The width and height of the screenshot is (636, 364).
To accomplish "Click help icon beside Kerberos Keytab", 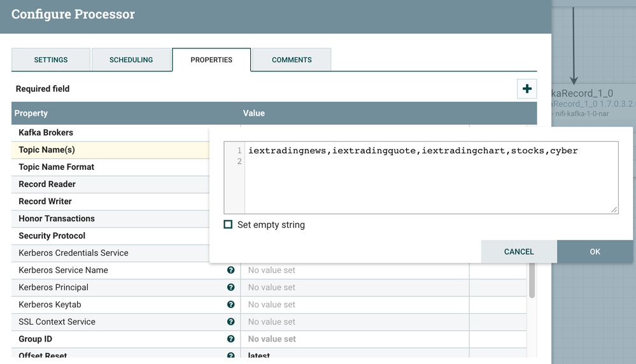I will click(231, 305).
